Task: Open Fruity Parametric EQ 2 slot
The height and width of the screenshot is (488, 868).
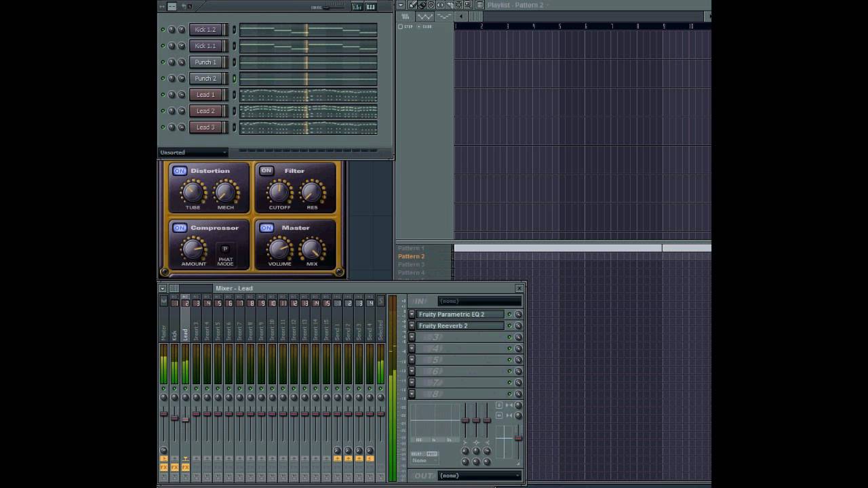Action: pyautogui.click(x=460, y=314)
